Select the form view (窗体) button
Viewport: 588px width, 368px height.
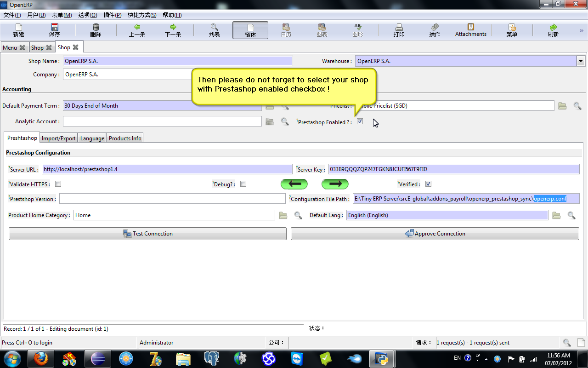click(250, 30)
